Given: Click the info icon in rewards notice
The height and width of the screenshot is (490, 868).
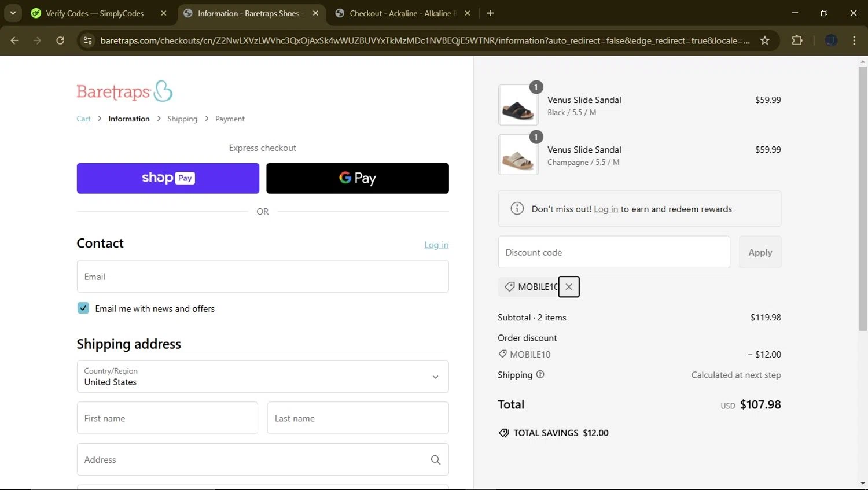Looking at the screenshot, I should 517,209.
